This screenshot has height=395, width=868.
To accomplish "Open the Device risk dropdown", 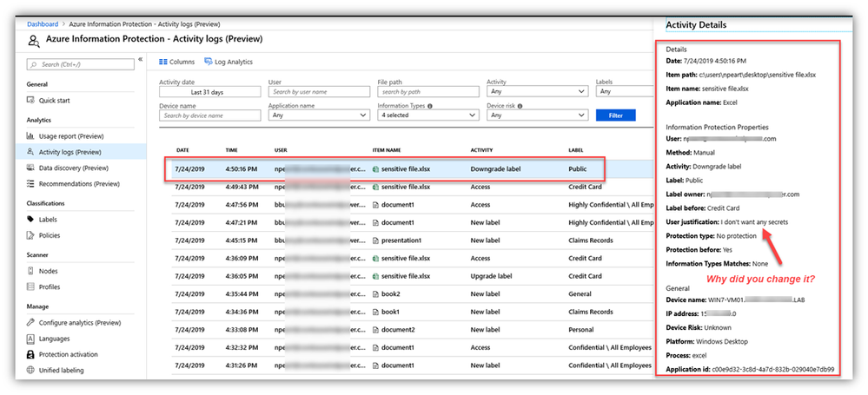I will coord(537,115).
